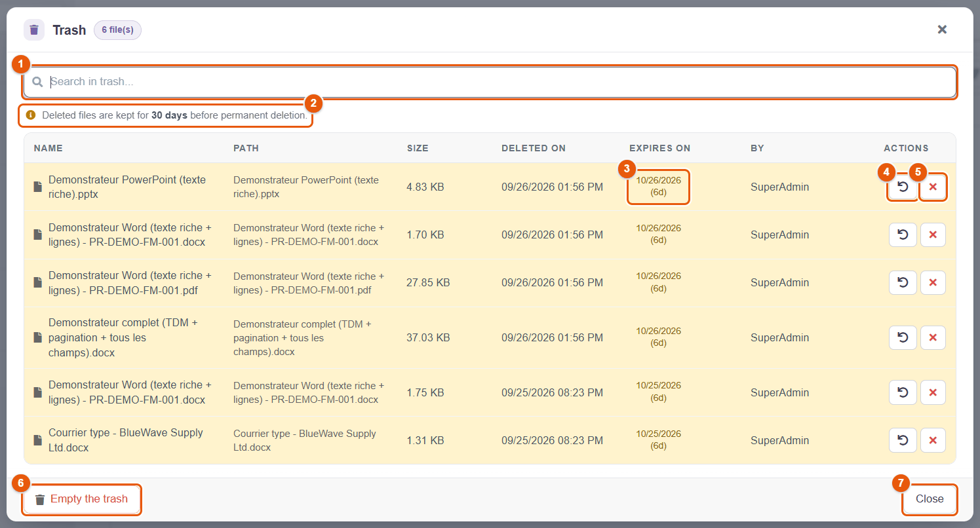Viewport: 980px width, 528px height.
Task: Click the 1.70 KB size cell
Action: pyautogui.click(x=425, y=235)
